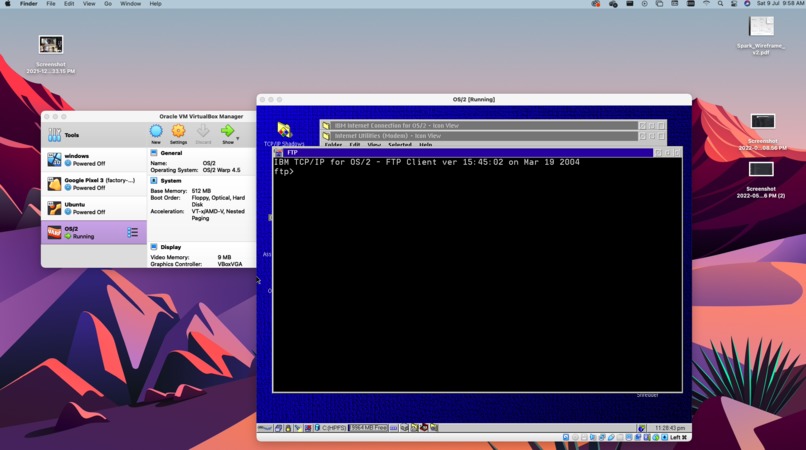Open Internet Utilities folder system menu icon
Screen dimensions: 806x450
[x=326, y=136]
